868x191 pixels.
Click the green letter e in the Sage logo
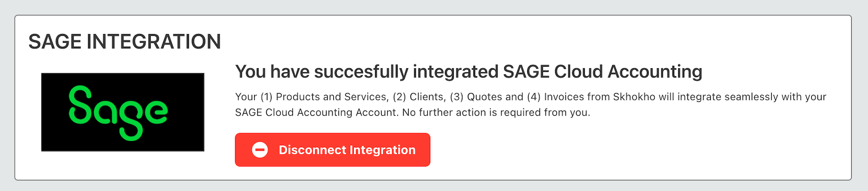[155, 112]
